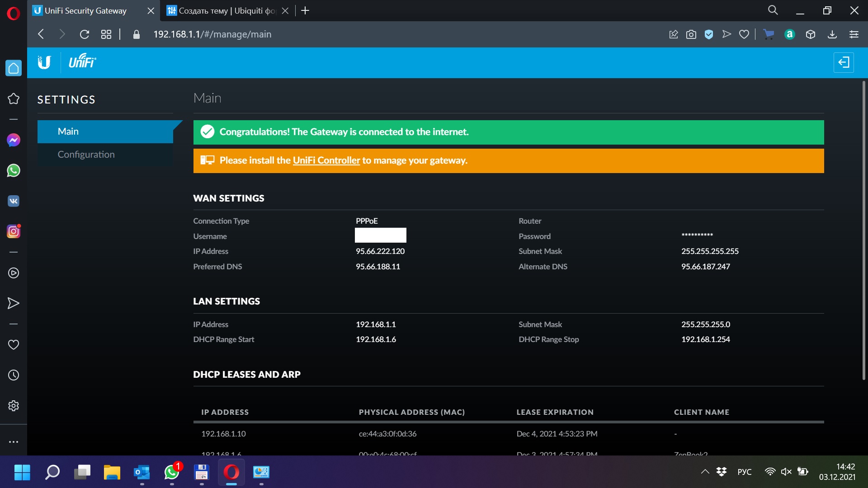Open My Flow sidebar icon
The width and height of the screenshot is (868, 488).
(14, 303)
